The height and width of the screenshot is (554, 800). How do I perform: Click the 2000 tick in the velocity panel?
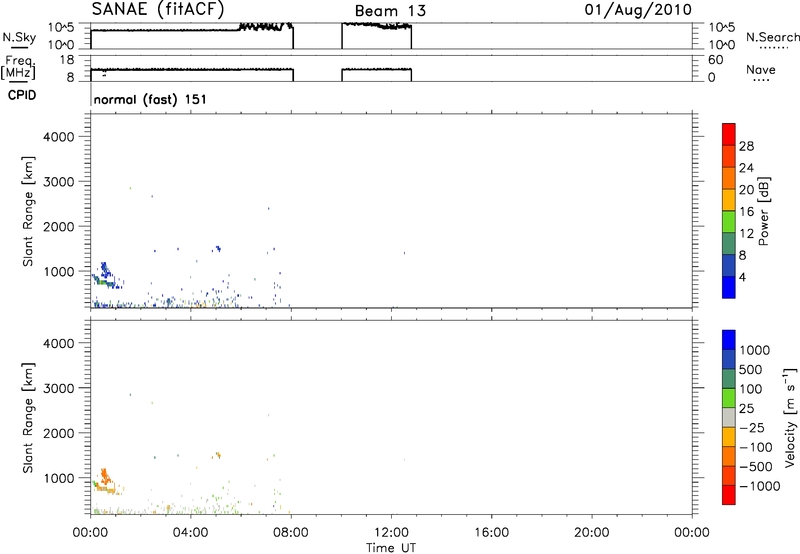tap(59, 433)
